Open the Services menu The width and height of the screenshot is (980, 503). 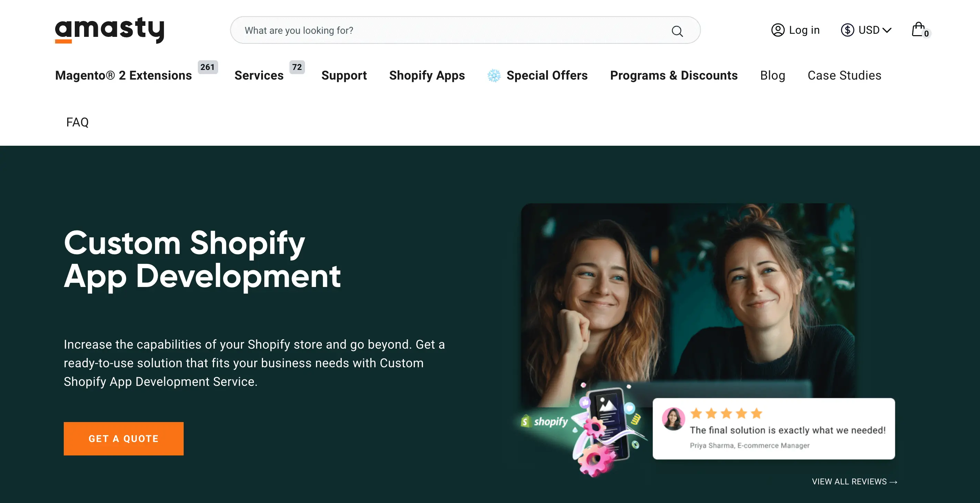tap(259, 75)
